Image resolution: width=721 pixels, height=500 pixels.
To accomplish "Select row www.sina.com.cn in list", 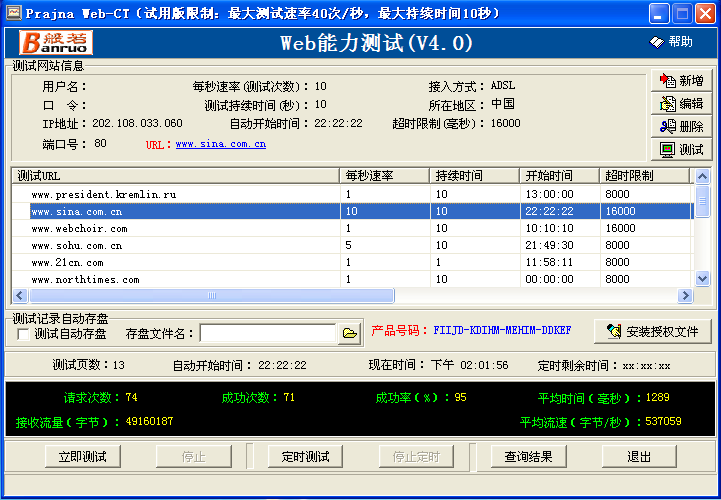I will pos(352,211).
